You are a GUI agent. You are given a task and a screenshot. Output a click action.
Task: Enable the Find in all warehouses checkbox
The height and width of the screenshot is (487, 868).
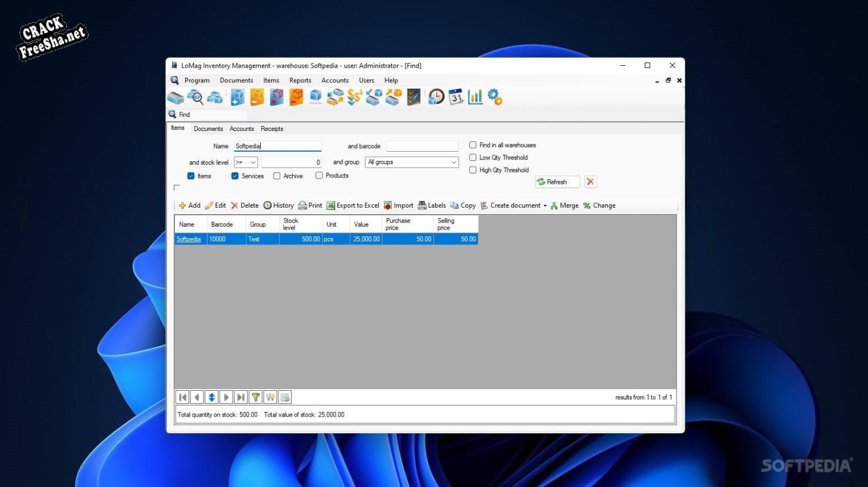pyautogui.click(x=473, y=145)
